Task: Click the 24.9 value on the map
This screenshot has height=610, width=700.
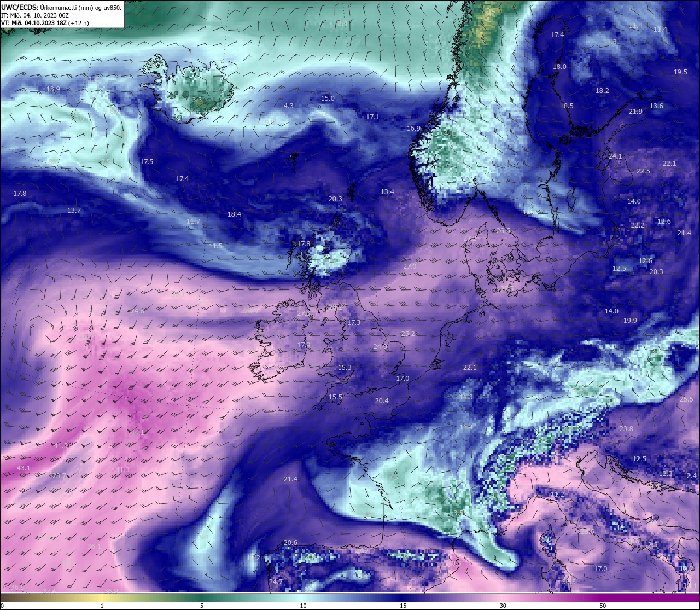Action: click(380, 347)
